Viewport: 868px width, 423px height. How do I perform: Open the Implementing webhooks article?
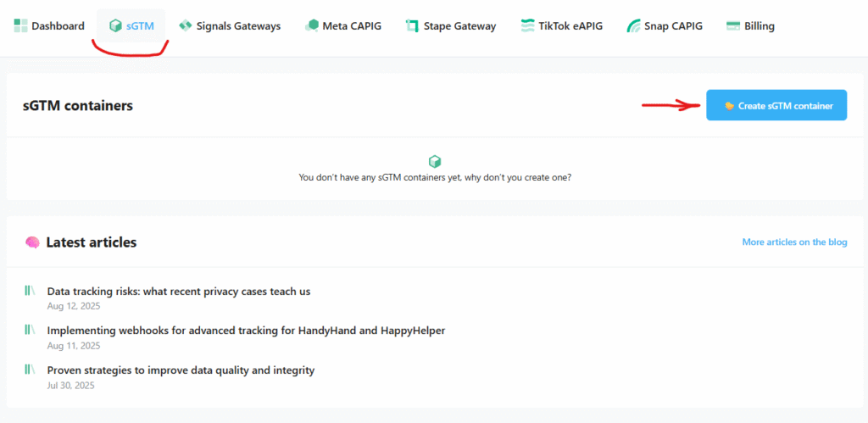(x=246, y=331)
